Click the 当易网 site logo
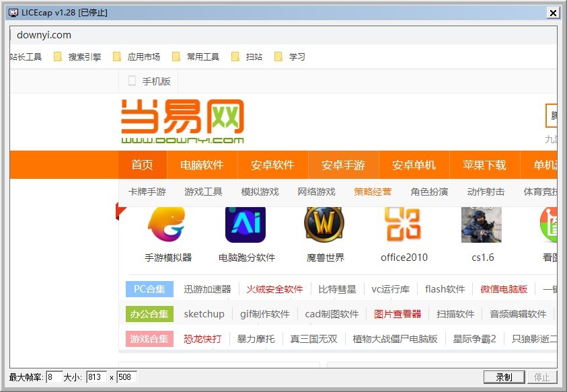The width and height of the screenshot is (567, 392). point(183,121)
